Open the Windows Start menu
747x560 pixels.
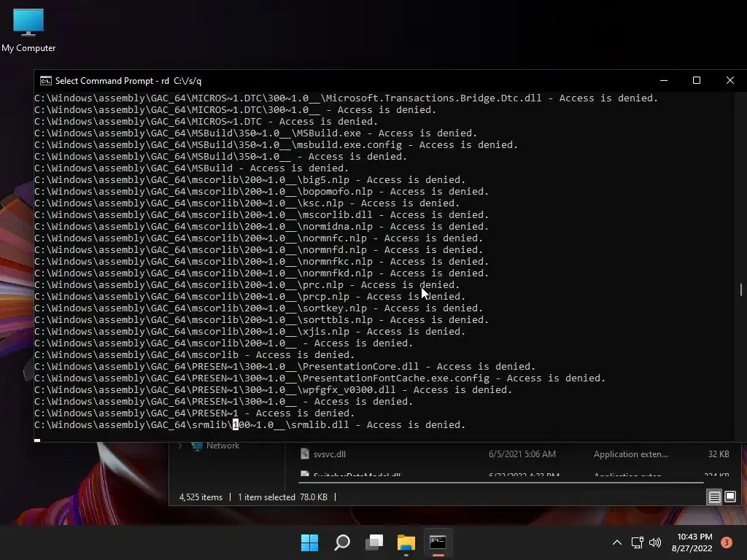[309, 542]
